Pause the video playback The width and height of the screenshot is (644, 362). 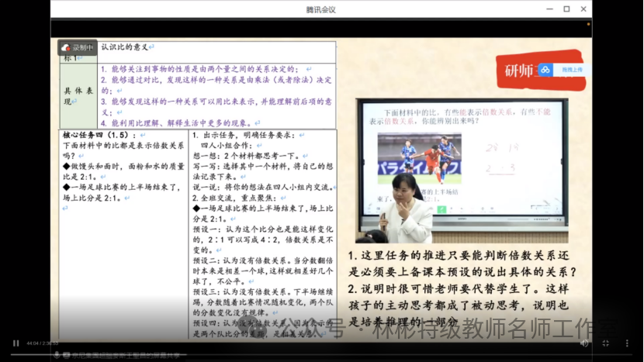click(x=16, y=343)
